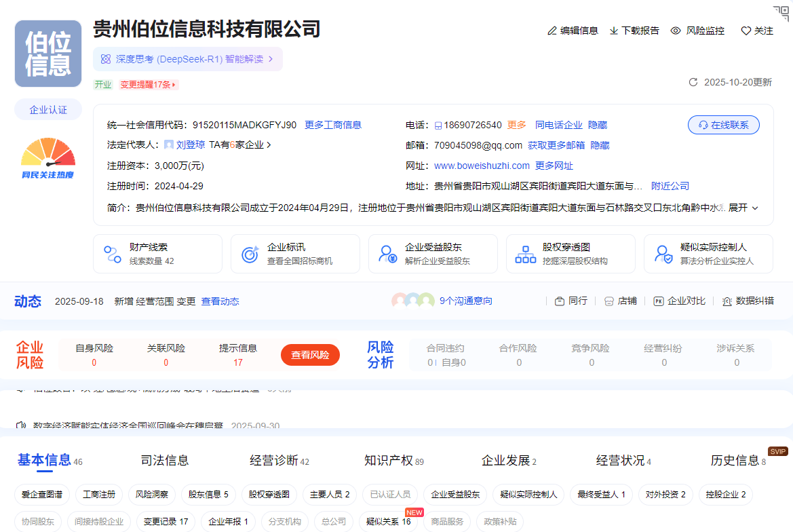793x532 pixels.
Task: Open risk monitoring eye icon
Action: coord(676,31)
